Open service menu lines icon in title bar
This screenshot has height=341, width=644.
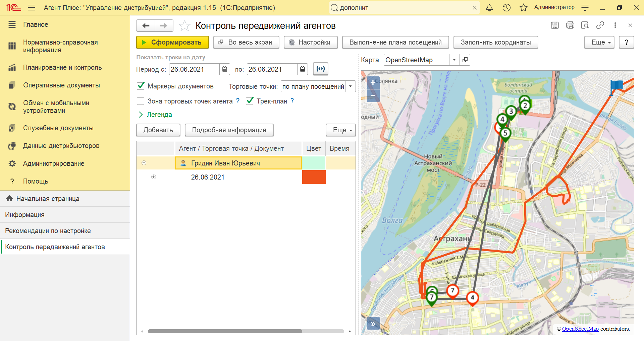(585, 7)
